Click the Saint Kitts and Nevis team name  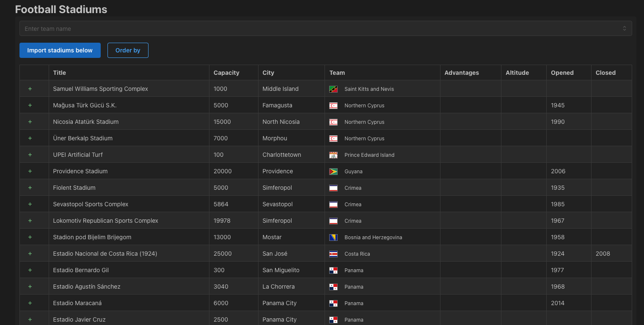point(369,89)
